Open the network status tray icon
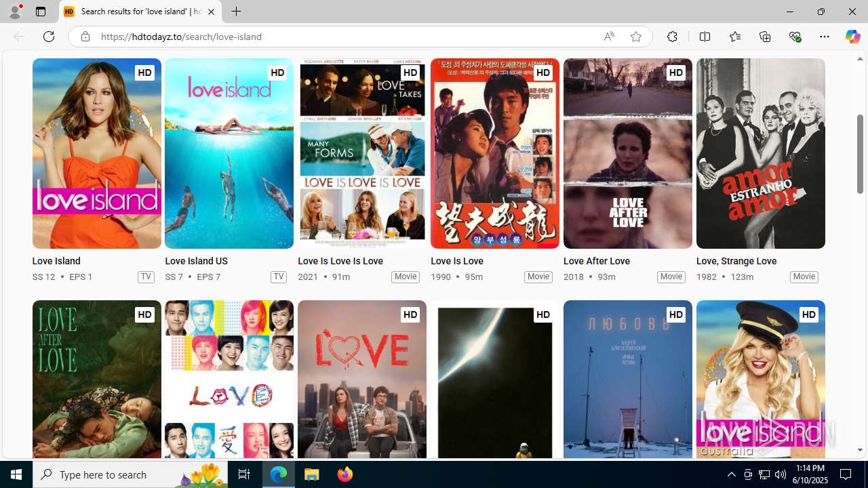The image size is (868, 488). point(764,474)
